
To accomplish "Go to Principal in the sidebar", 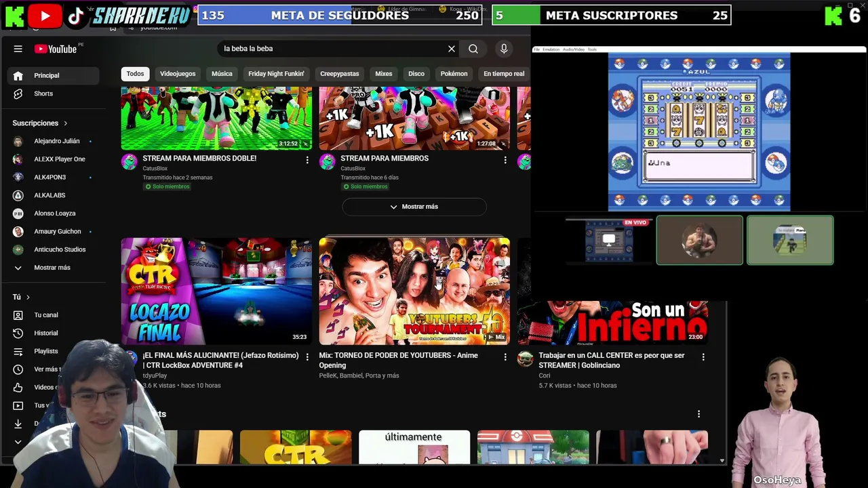I will click(x=53, y=75).
